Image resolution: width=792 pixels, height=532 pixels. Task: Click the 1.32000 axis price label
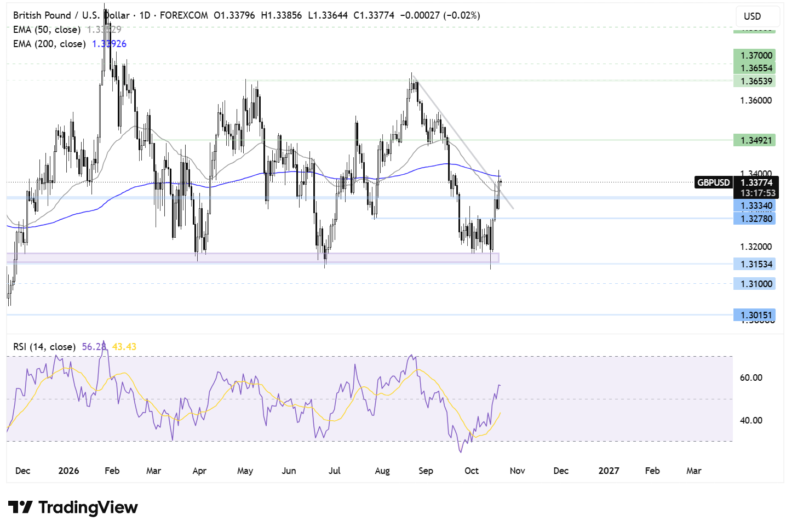756,247
